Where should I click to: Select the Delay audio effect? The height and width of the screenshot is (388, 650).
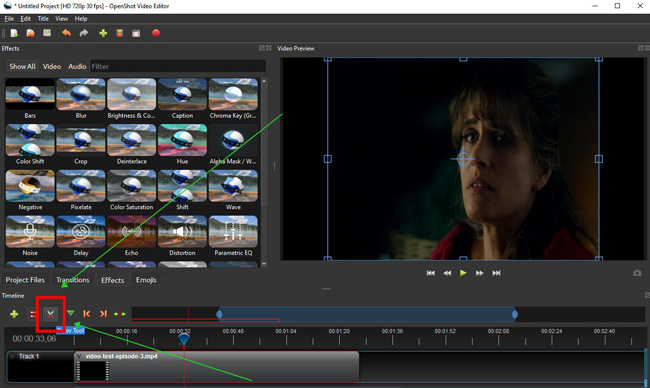[x=81, y=231]
